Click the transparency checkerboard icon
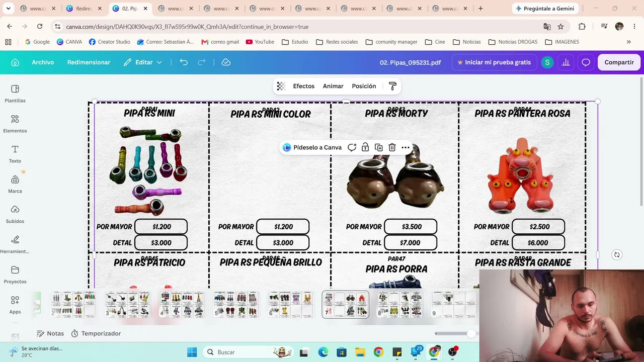Image resolution: width=644 pixels, height=362 pixels. (x=281, y=86)
